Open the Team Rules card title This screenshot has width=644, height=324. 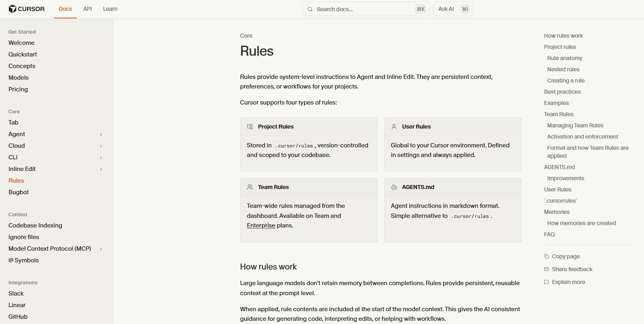point(273,187)
